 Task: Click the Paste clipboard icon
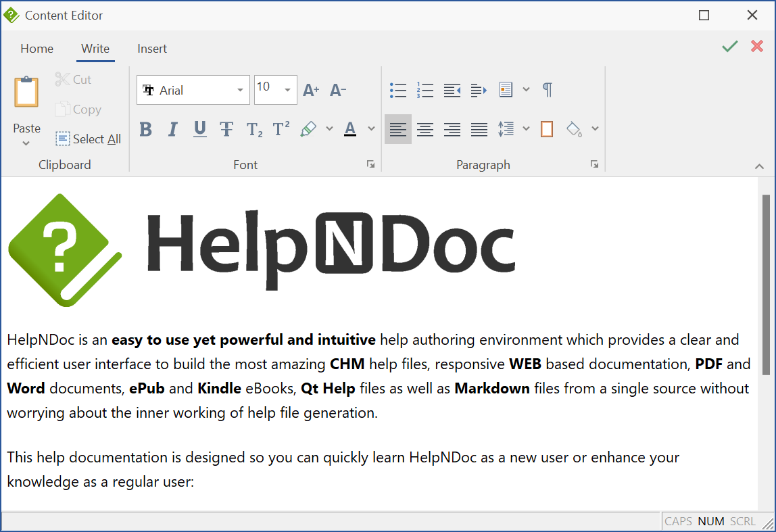point(26,92)
